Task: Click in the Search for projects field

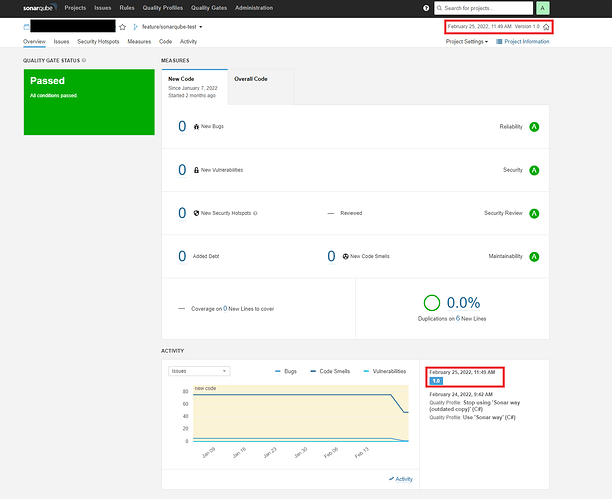Action: (484, 8)
